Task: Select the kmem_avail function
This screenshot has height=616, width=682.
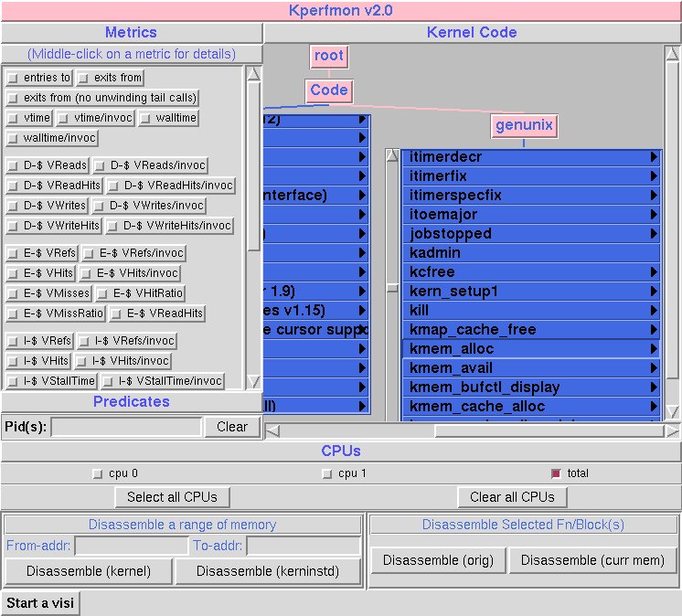Action: tap(531, 368)
